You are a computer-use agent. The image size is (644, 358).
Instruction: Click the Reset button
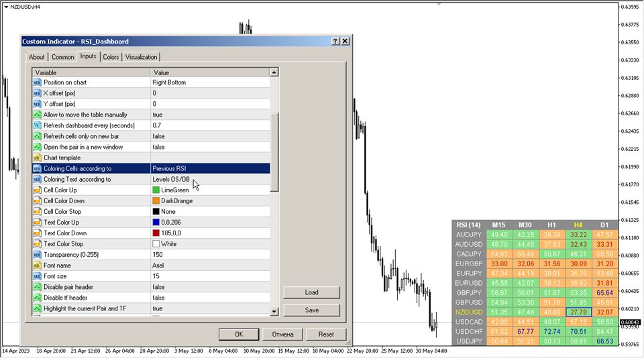tap(326, 334)
